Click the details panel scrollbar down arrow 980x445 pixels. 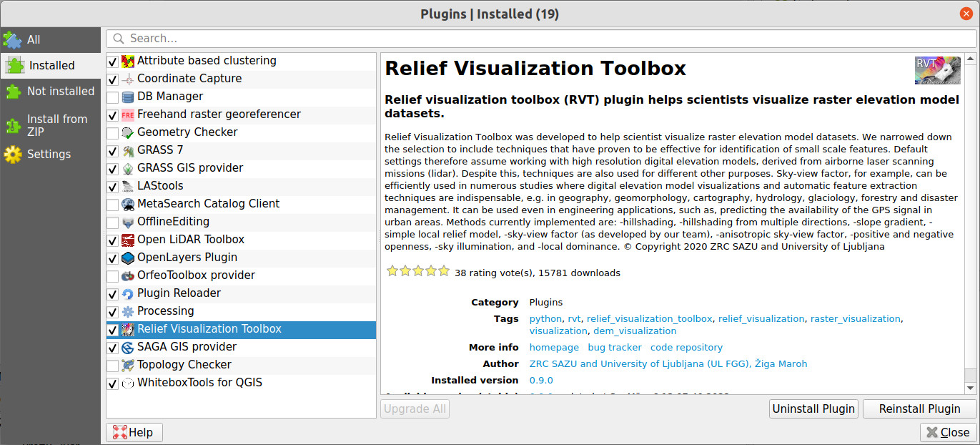click(971, 388)
